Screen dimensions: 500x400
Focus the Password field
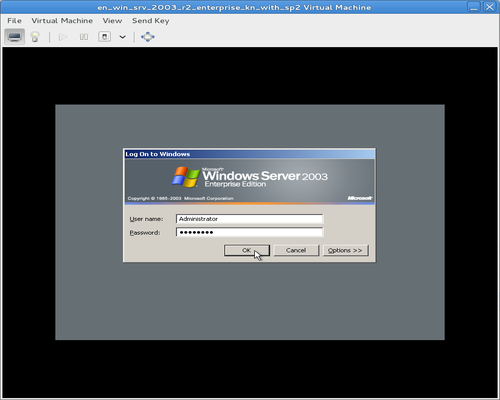tap(249, 232)
